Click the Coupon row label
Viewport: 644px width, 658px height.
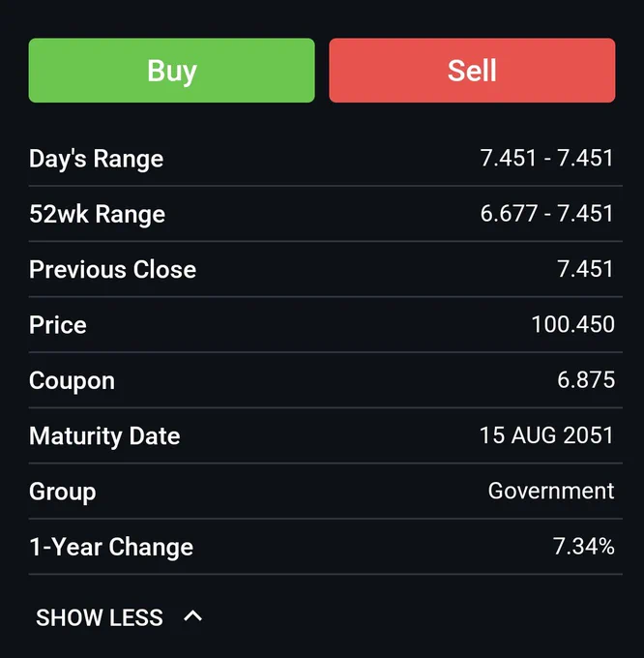pyautogui.click(x=72, y=381)
